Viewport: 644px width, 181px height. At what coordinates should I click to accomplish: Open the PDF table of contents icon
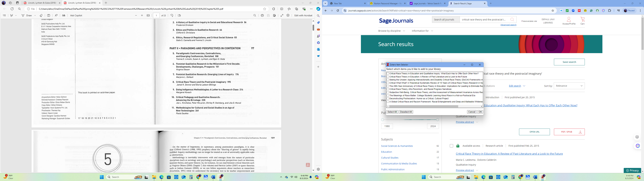click(4, 15)
